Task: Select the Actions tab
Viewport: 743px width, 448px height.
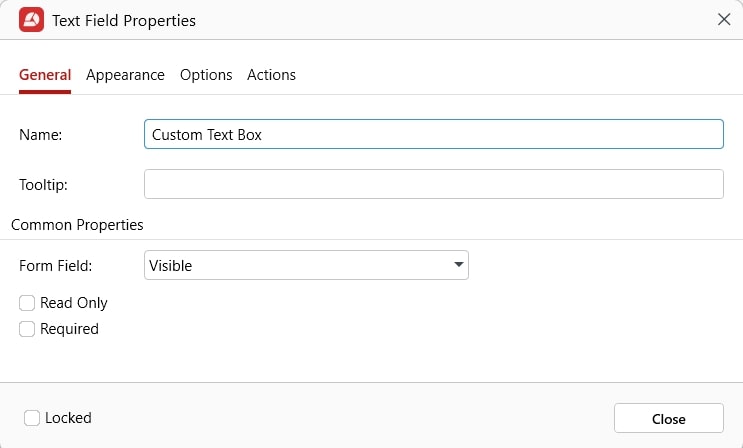Action: [x=271, y=75]
